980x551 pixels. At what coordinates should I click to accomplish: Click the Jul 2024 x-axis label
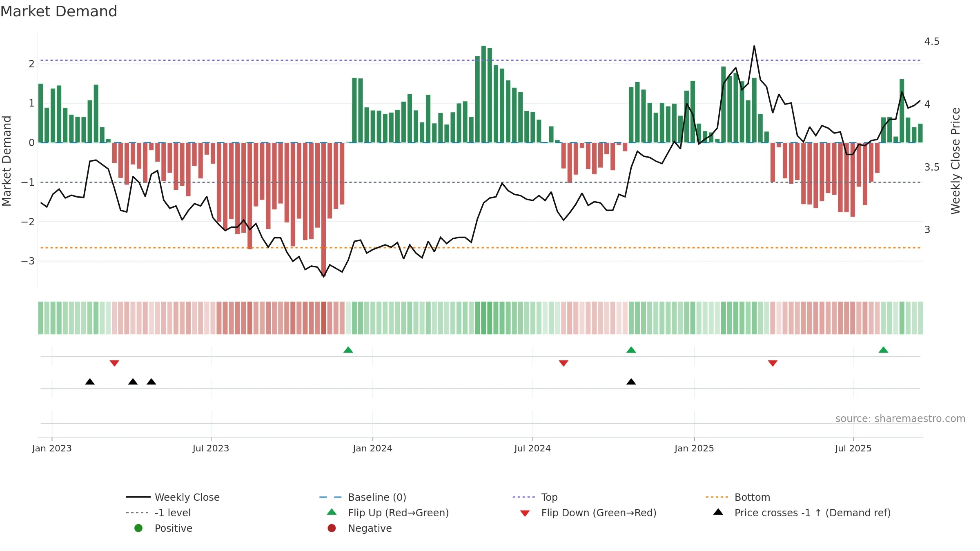(532, 448)
